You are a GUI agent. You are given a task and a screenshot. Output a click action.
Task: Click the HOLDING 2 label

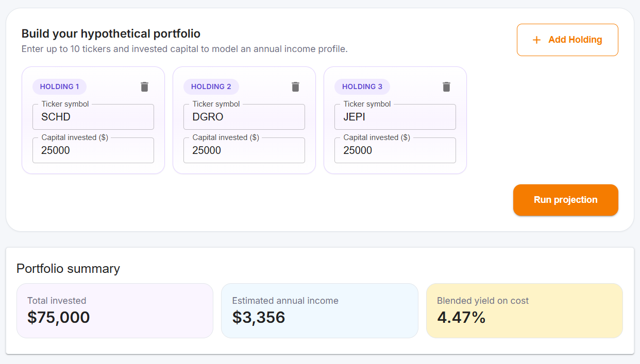pyautogui.click(x=210, y=86)
